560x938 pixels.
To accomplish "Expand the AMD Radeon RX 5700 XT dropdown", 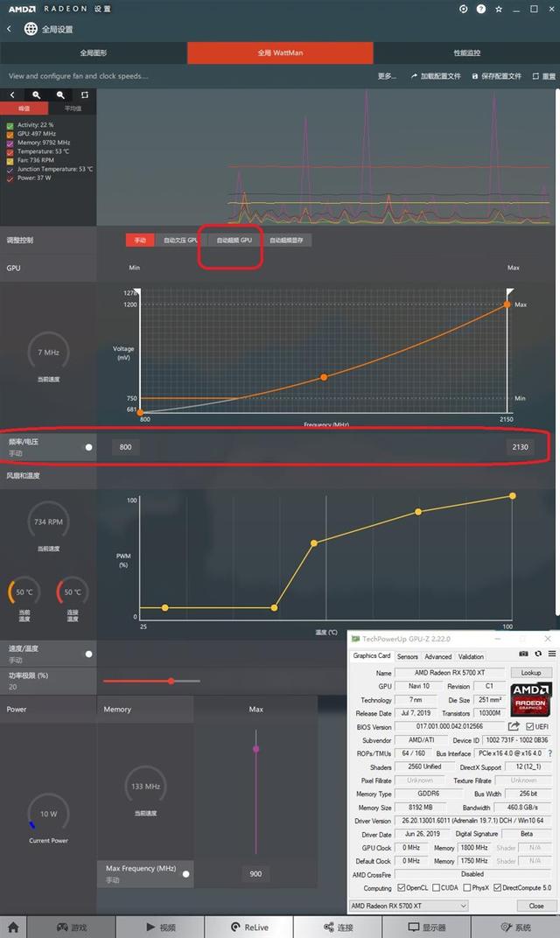I will click(x=463, y=906).
